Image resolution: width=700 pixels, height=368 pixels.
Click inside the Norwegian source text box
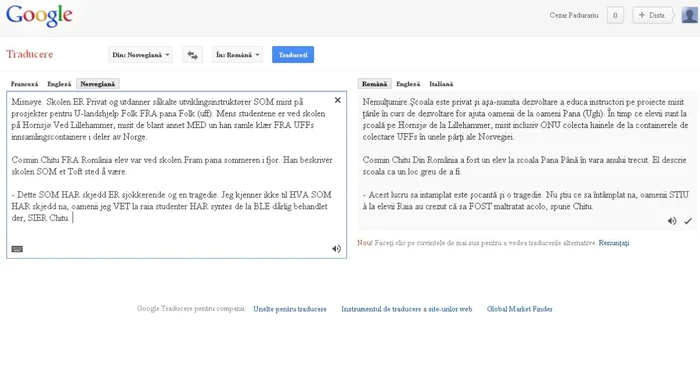click(x=176, y=175)
